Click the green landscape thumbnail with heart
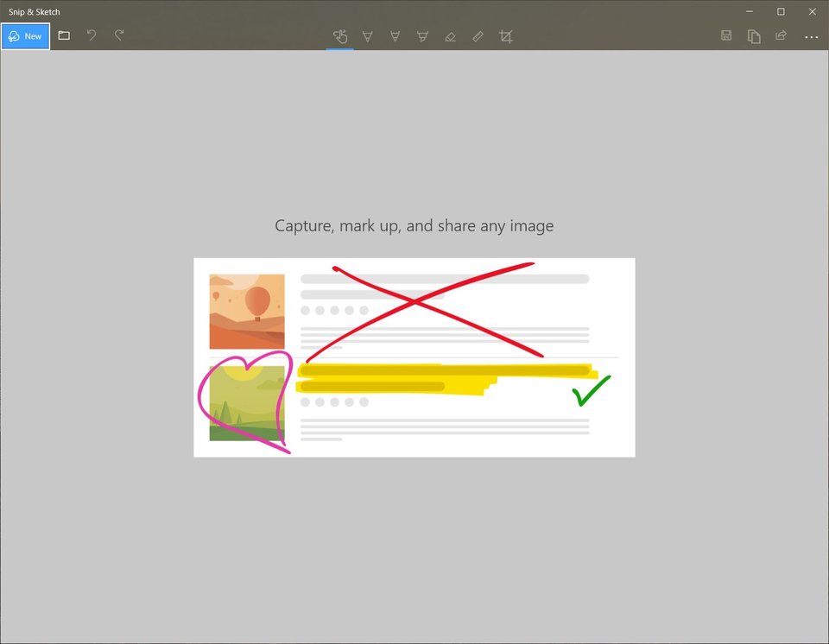 [247, 403]
